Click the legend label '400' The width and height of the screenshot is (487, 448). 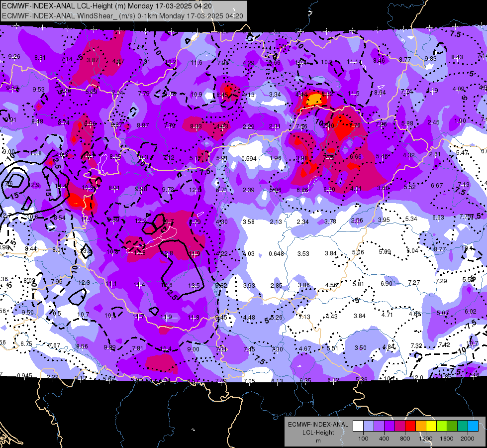(x=384, y=439)
